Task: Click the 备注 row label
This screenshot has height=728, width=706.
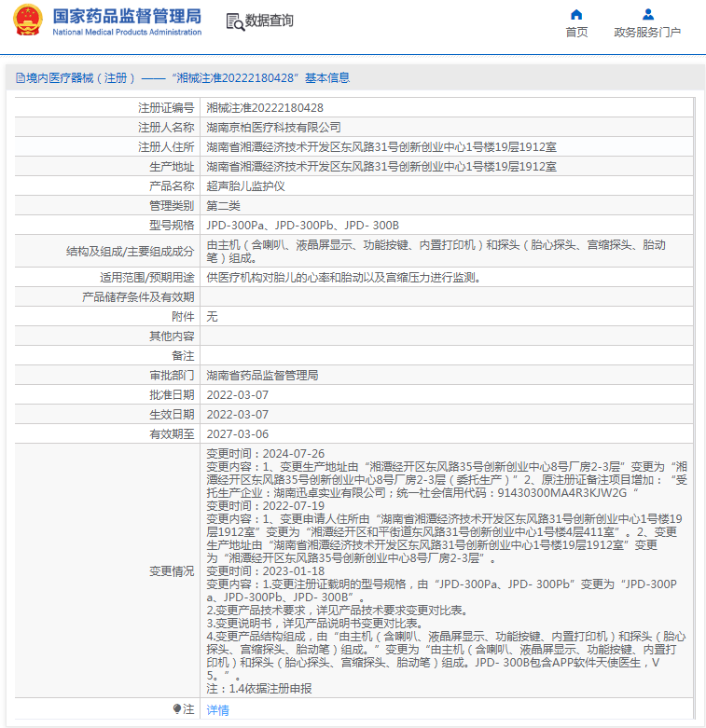Action: click(183, 356)
